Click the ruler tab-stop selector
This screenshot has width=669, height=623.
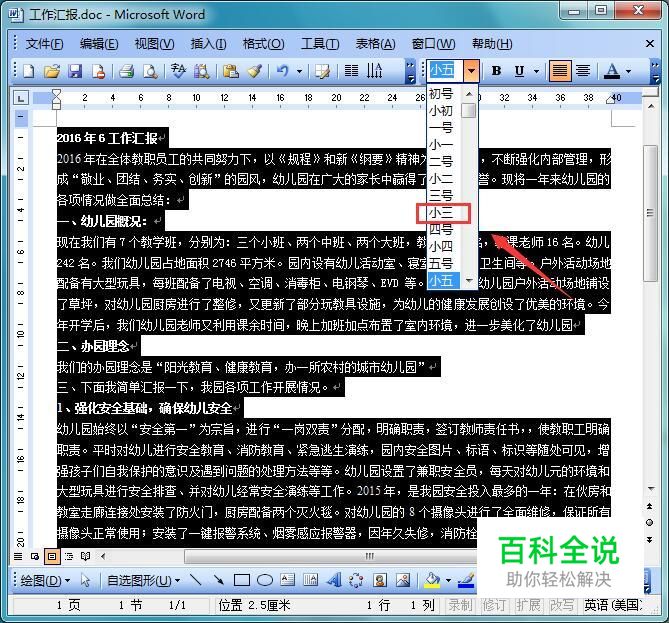click(21, 99)
